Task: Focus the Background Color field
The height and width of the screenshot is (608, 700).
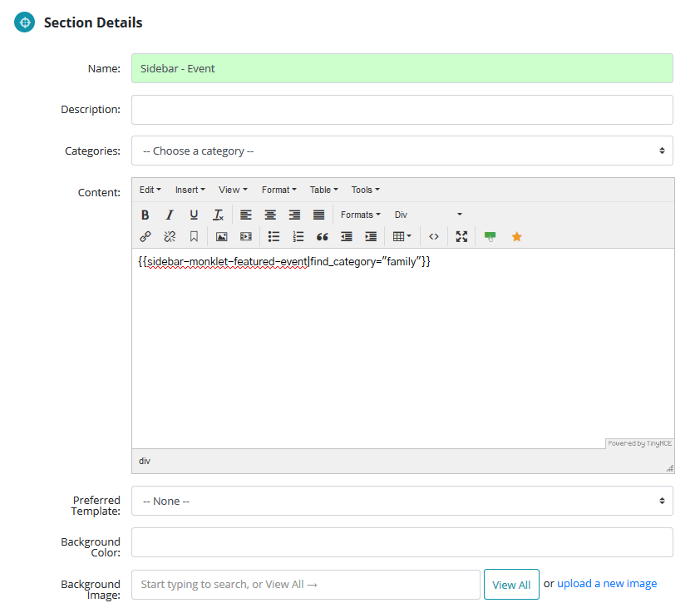Action: point(402,542)
